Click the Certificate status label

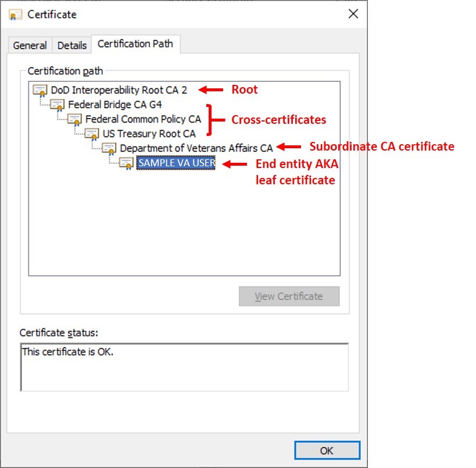pyautogui.click(x=59, y=333)
